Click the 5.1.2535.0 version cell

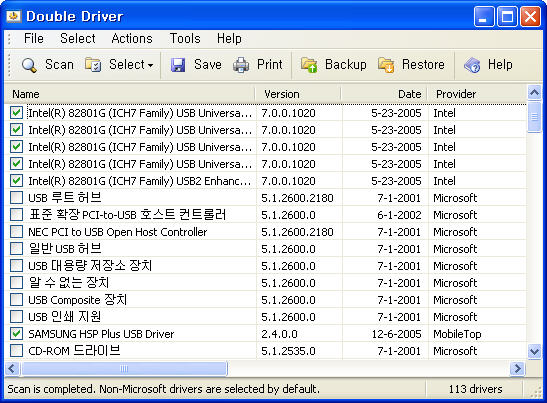click(288, 351)
